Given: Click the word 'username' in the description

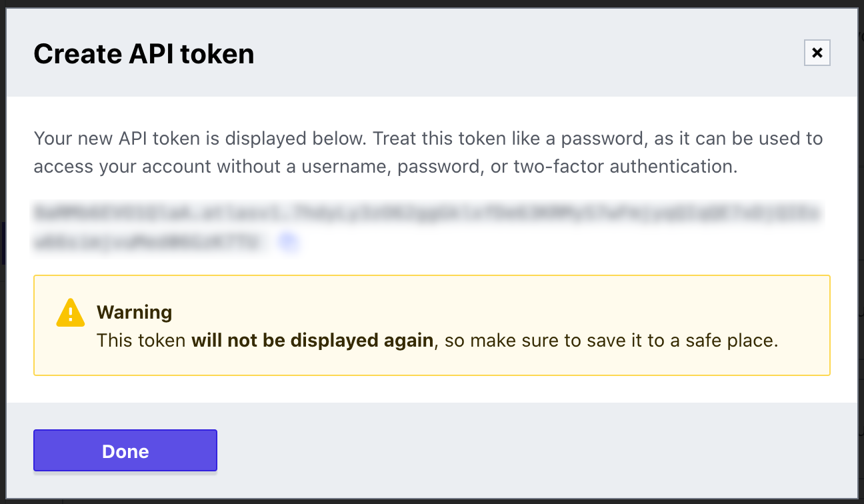Looking at the screenshot, I should point(345,166).
